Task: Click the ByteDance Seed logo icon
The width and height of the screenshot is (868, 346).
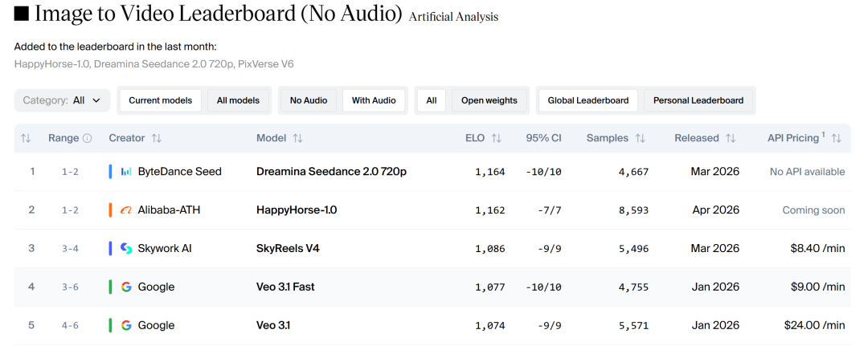Action: [x=126, y=172]
